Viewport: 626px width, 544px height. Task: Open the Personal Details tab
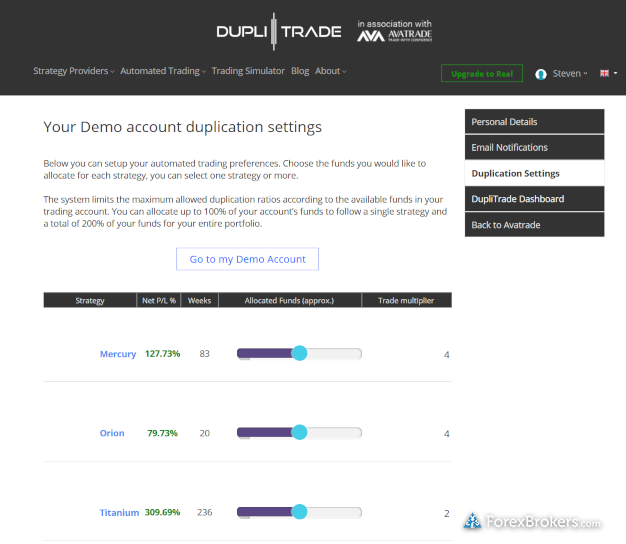534,122
